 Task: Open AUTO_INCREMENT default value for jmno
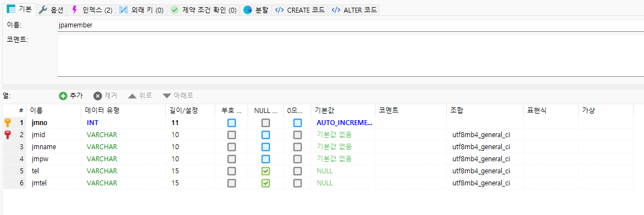[344, 123]
